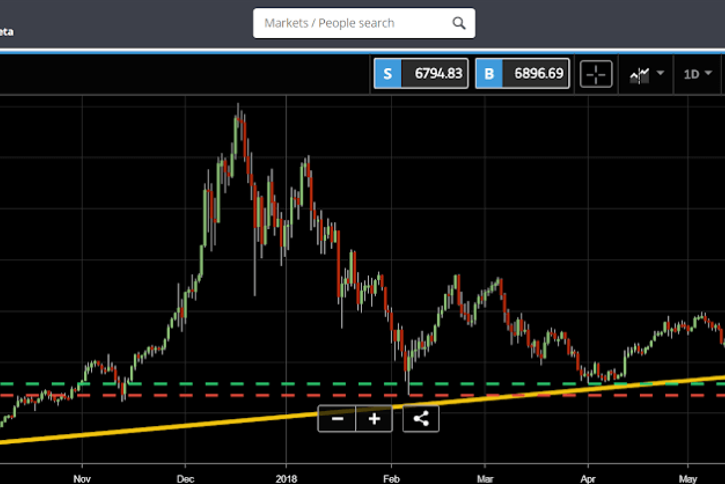This screenshot has width=725, height=484.
Task: Share the chart via share icon
Action: (421, 418)
